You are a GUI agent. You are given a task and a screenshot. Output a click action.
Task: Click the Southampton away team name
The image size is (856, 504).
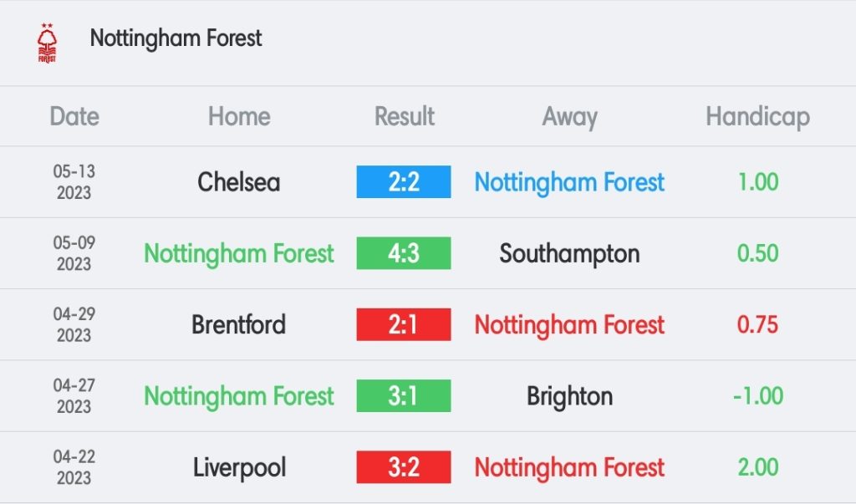click(569, 254)
